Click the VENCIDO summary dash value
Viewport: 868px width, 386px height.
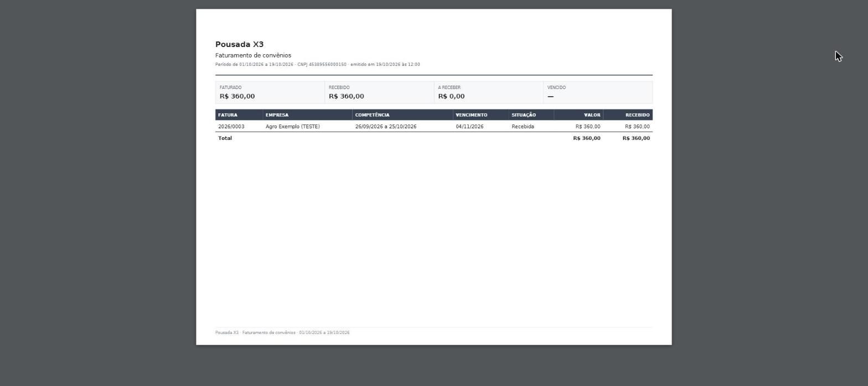[x=550, y=96]
